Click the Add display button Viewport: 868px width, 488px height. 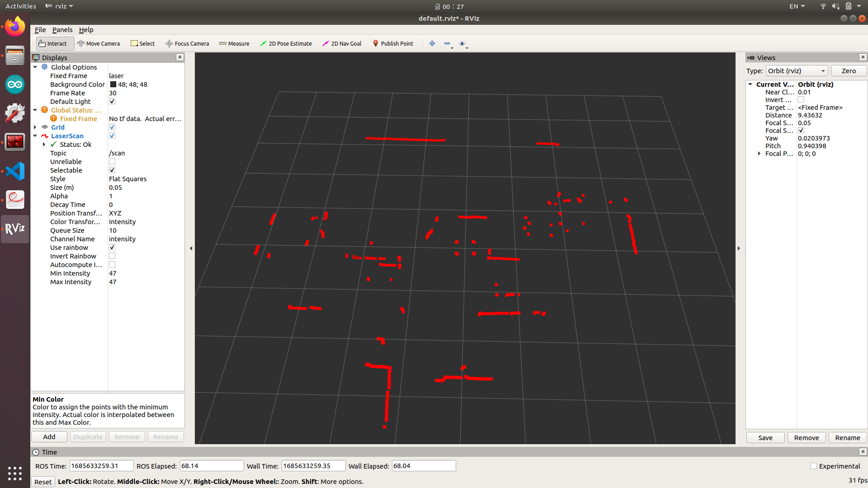point(49,437)
